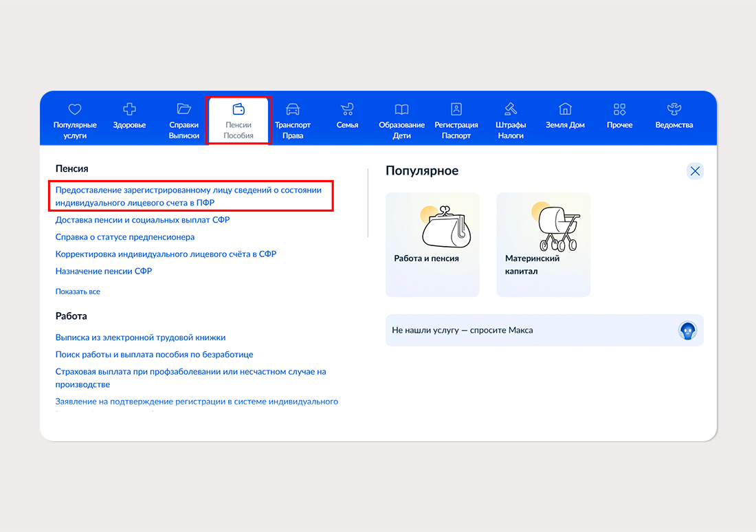Click Не нашли услугу — спросите Макса text

point(463,331)
